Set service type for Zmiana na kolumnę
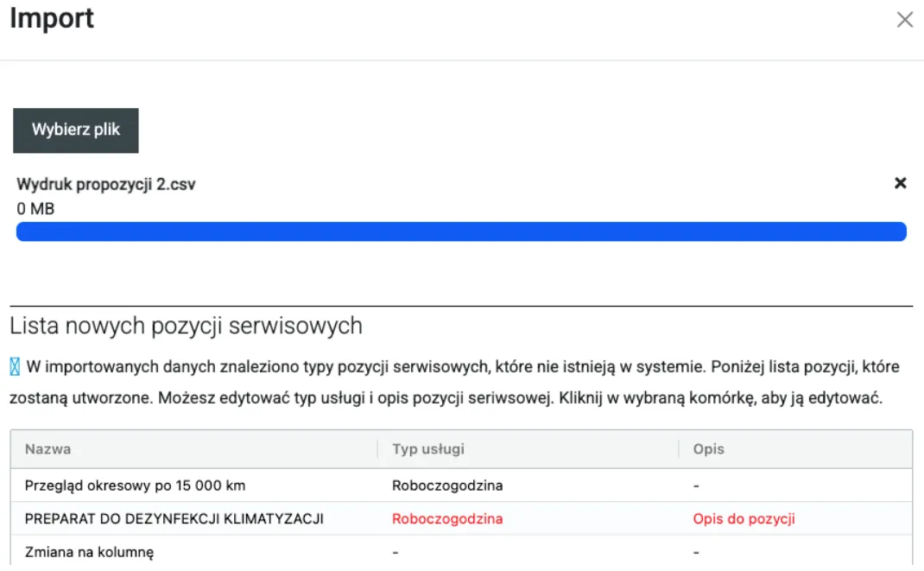The image size is (924, 571). click(x=396, y=552)
